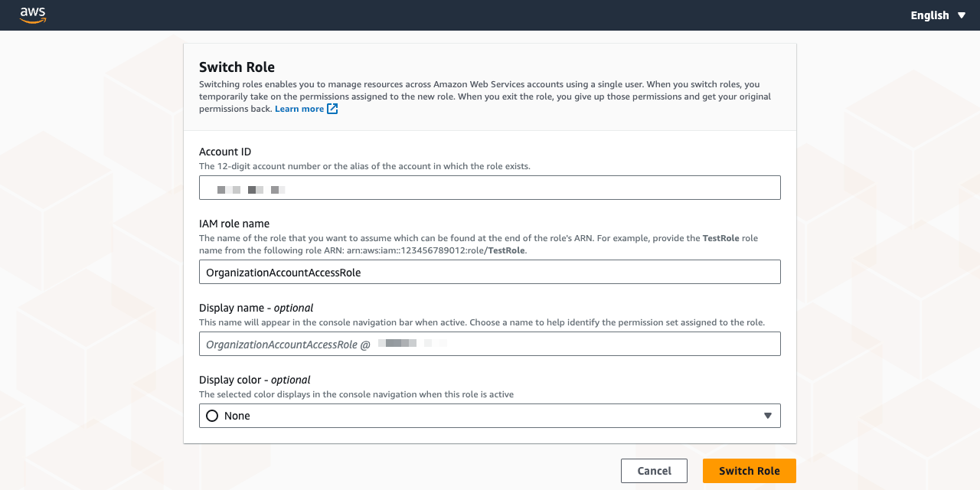980x490 pixels.
Task: Open the English language dropdown
Action: (x=938, y=15)
